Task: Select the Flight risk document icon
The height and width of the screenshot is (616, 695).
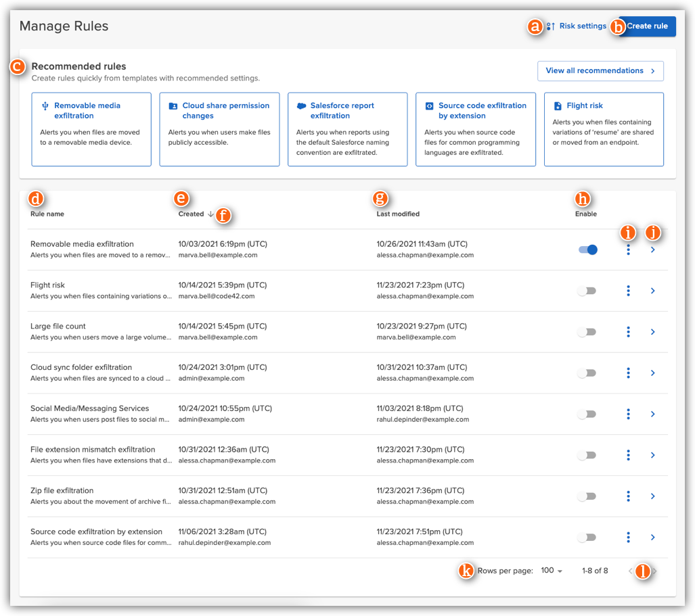Action: tap(558, 105)
